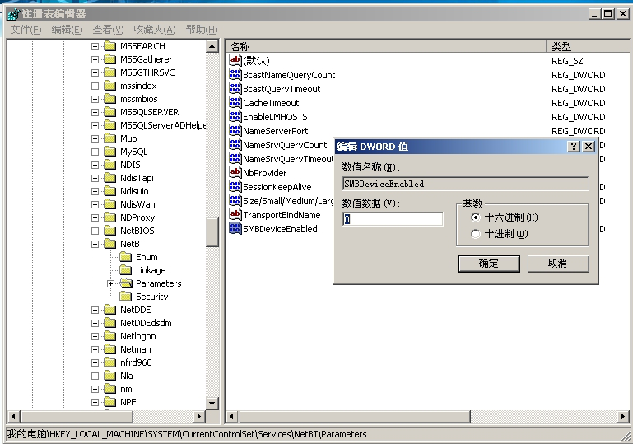This screenshot has height=444, width=633.
Task: Select the SessionKeepAlive value icon
Action: [x=235, y=186]
